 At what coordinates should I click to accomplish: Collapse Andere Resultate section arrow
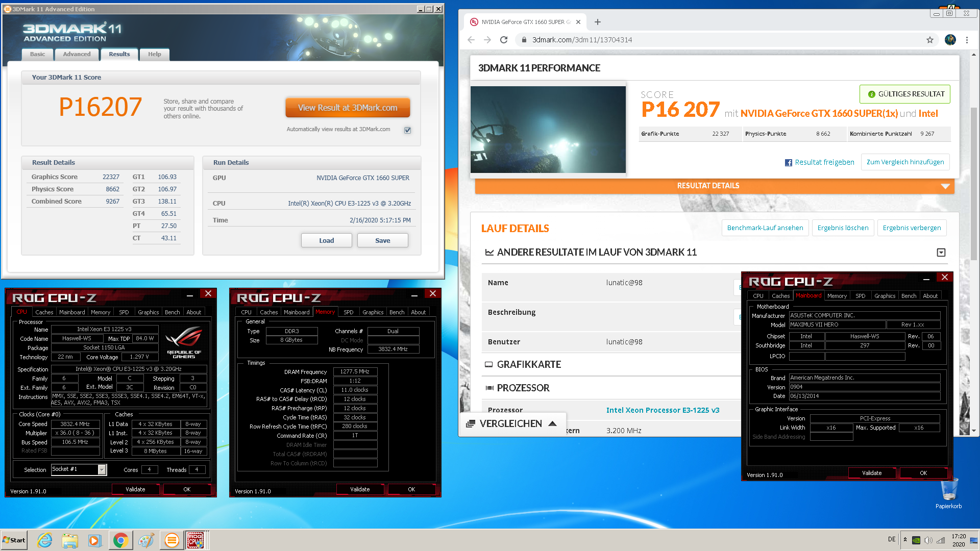[x=941, y=253]
